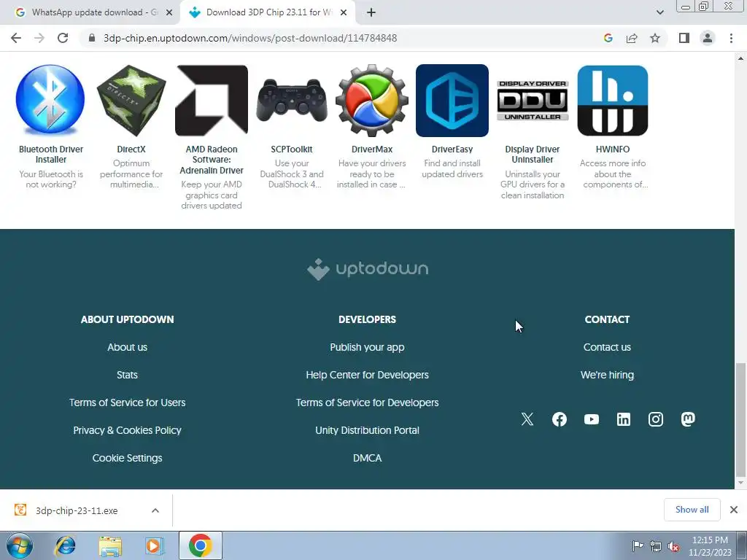Open the Stats link
This screenshot has width=747, height=560.
(x=127, y=375)
